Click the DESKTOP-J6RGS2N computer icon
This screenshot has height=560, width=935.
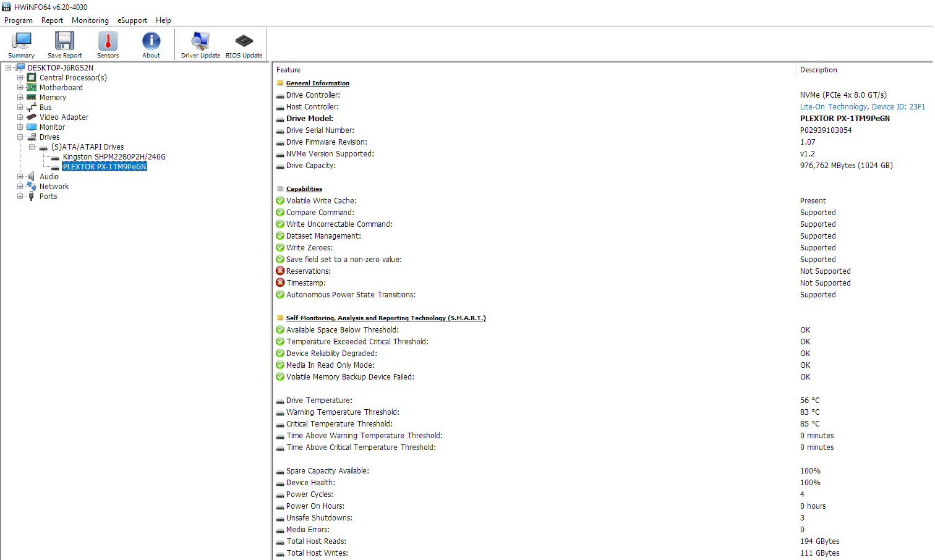20,68
